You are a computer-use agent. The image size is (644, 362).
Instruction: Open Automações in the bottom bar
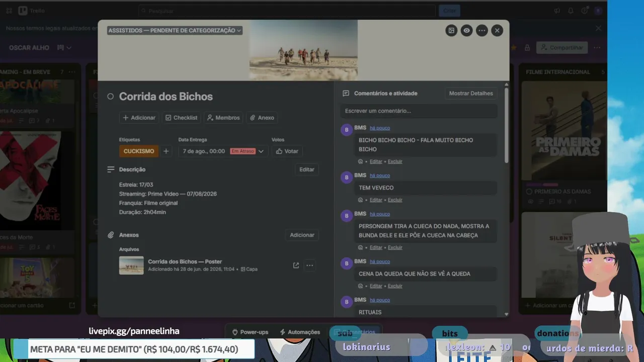300,332
